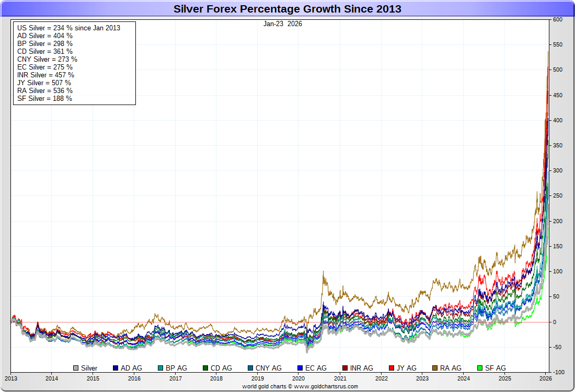This screenshot has height=392, width=575.
Task: Select the 'JY Silver = 507 %' stats line
Action: coord(43,83)
